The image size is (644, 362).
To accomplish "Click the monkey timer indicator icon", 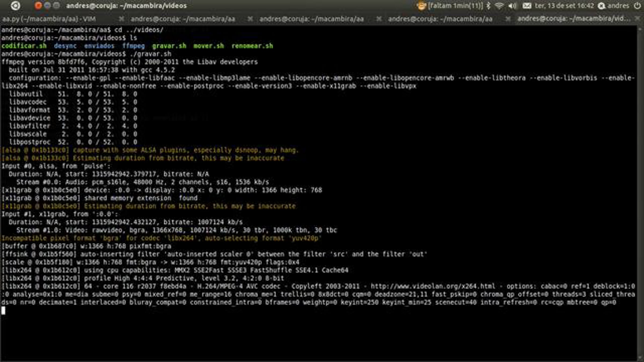I will click(421, 6).
